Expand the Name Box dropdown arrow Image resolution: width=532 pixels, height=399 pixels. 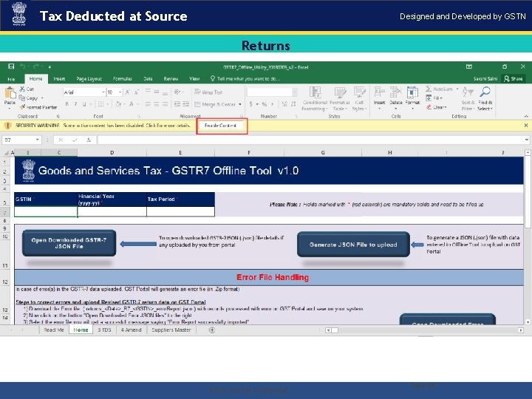(38, 140)
